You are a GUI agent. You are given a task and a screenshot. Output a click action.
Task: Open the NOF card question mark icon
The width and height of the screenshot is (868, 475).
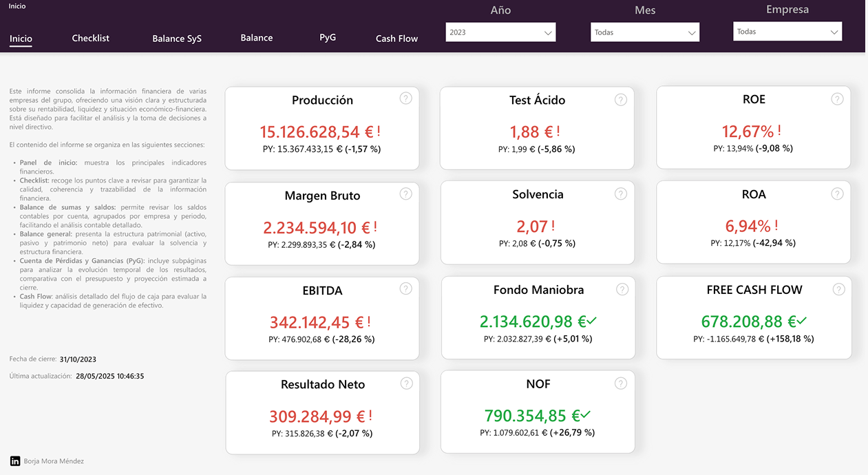(x=621, y=383)
